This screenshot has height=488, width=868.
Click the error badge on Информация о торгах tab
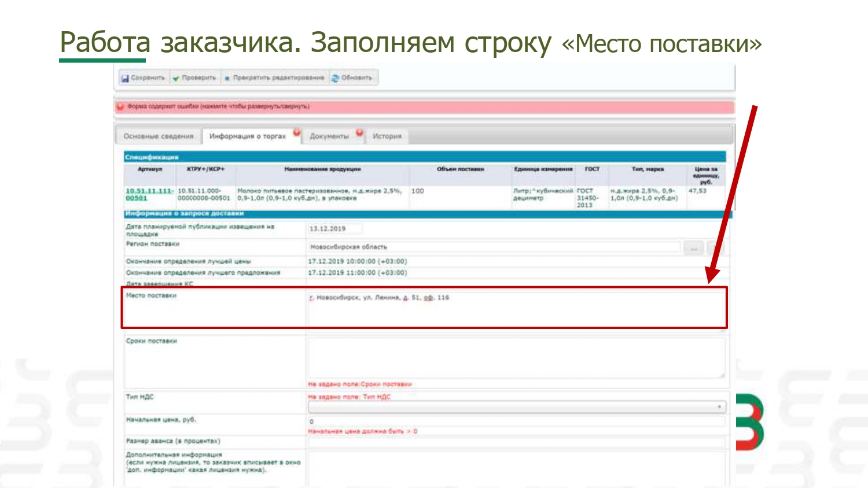pyautogui.click(x=297, y=132)
